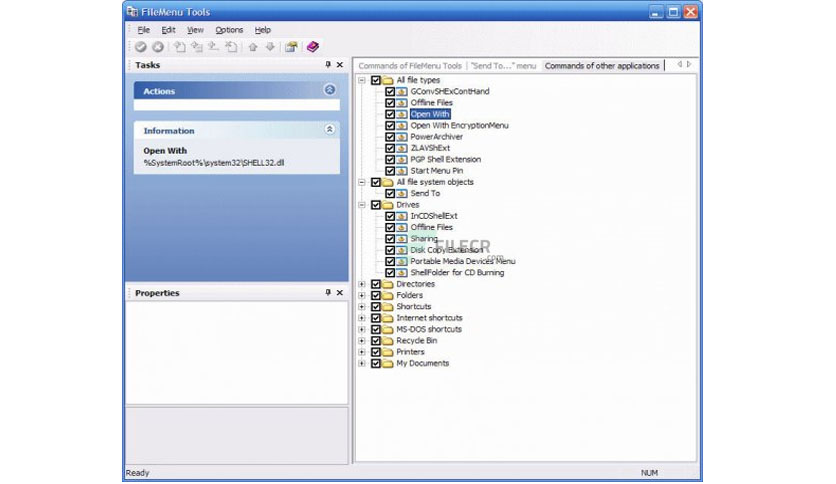836x484 pixels.
Task: Click the Move down arrow toolbar icon
Action: [270, 47]
